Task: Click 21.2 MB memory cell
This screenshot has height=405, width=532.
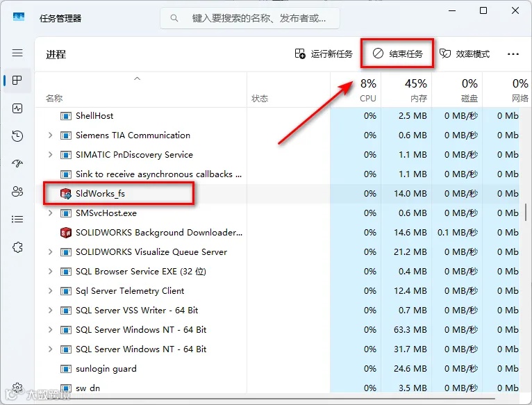Action: tap(406, 252)
